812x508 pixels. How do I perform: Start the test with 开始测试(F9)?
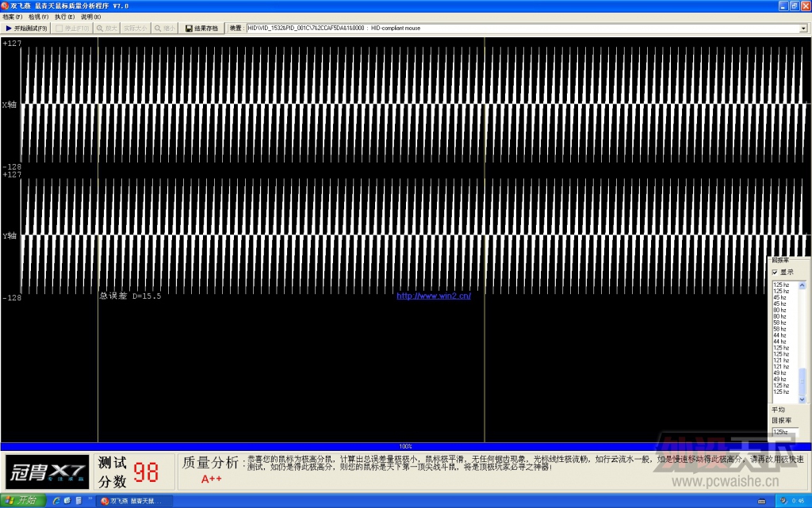coord(26,29)
